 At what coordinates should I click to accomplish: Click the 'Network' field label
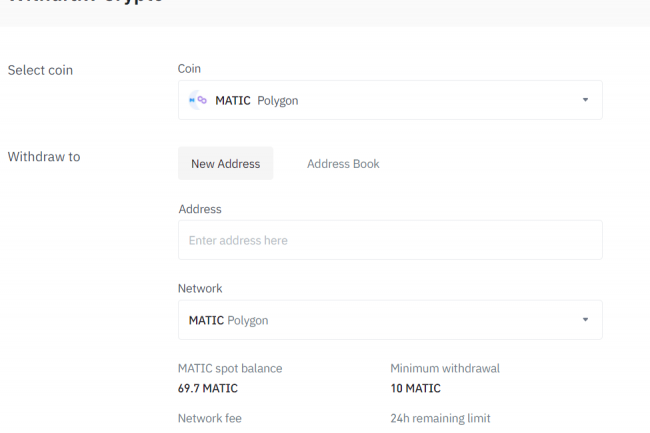tap(200, 288)
